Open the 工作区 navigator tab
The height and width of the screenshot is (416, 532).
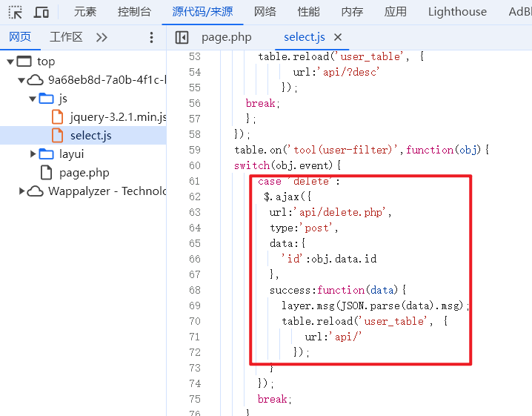pyautogui.click(x=66, y=37)
